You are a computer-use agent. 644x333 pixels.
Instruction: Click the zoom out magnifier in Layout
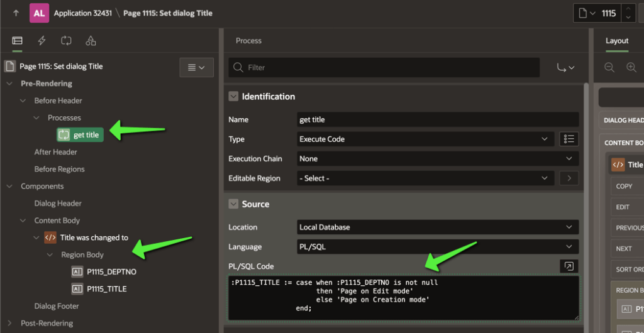pos(609,67)
